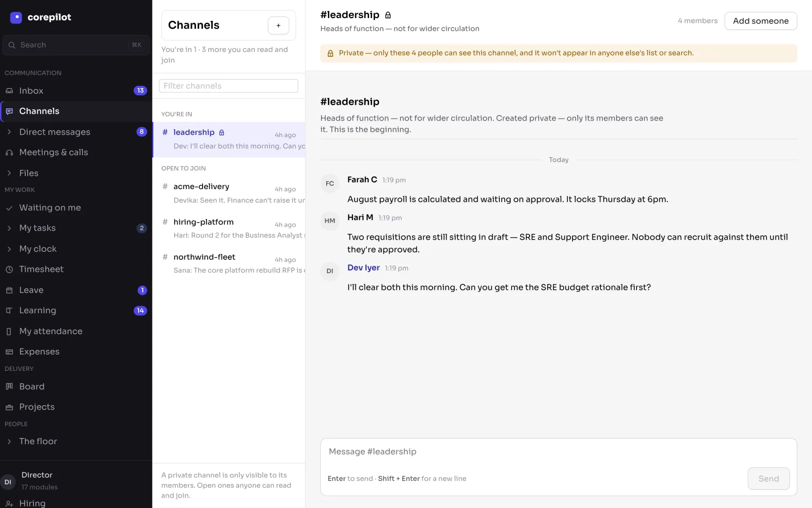Click the Message #leadership text box
Screen dimensions: 812x508
(x=558, y=452)
